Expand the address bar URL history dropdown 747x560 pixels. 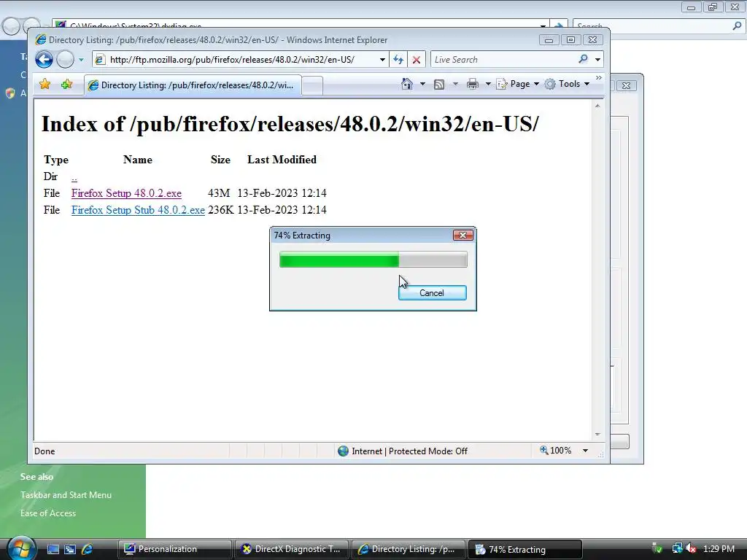(382, 60)
